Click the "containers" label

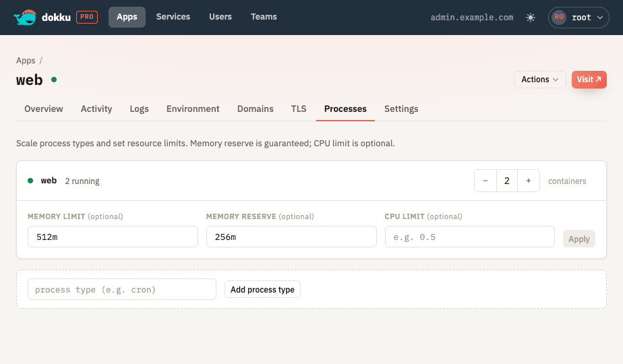(567, 181)
